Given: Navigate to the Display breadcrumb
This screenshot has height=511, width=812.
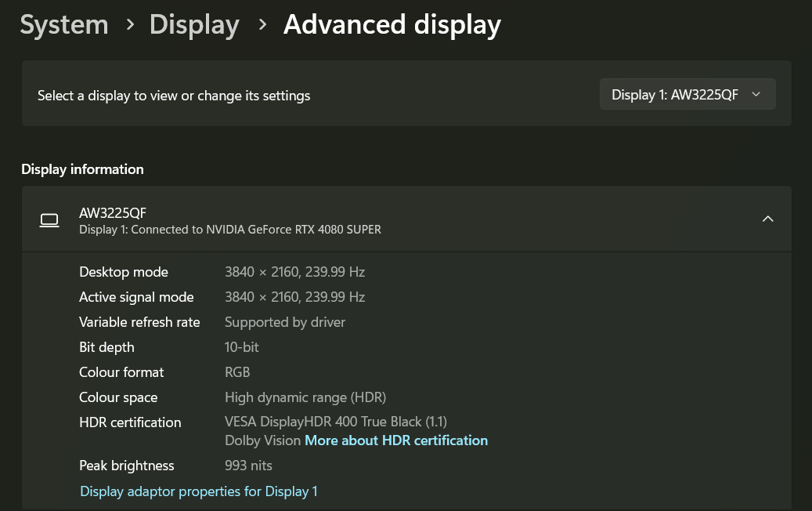Looking at the screenshot, I should pos(194,25).
